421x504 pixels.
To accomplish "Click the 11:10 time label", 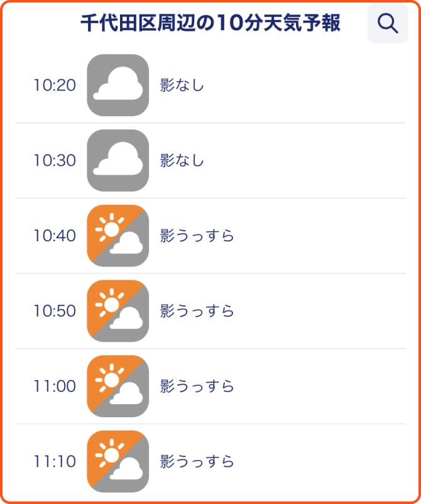I will 55,461.
